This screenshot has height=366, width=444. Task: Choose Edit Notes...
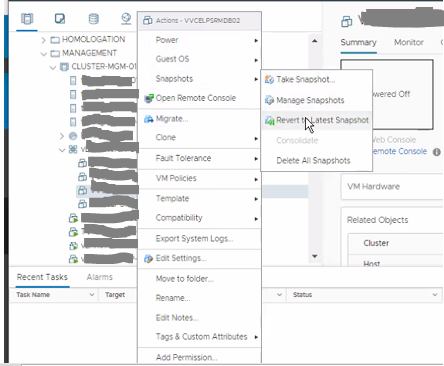(x=199, y=318)
